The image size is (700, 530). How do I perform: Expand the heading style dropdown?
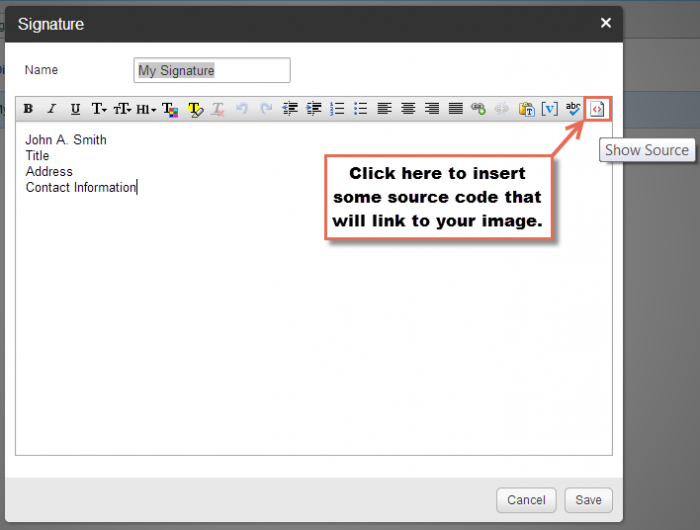tap(146, 109)
